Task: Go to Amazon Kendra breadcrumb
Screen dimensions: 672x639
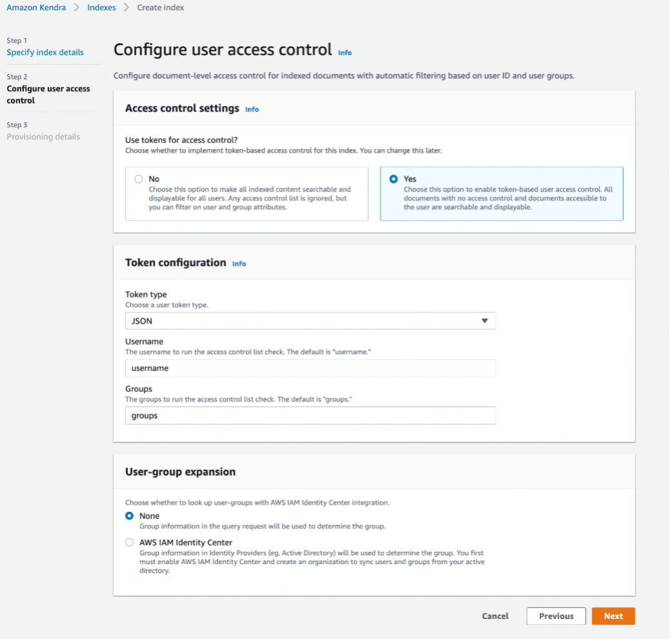Action: (x=36, y=8)
